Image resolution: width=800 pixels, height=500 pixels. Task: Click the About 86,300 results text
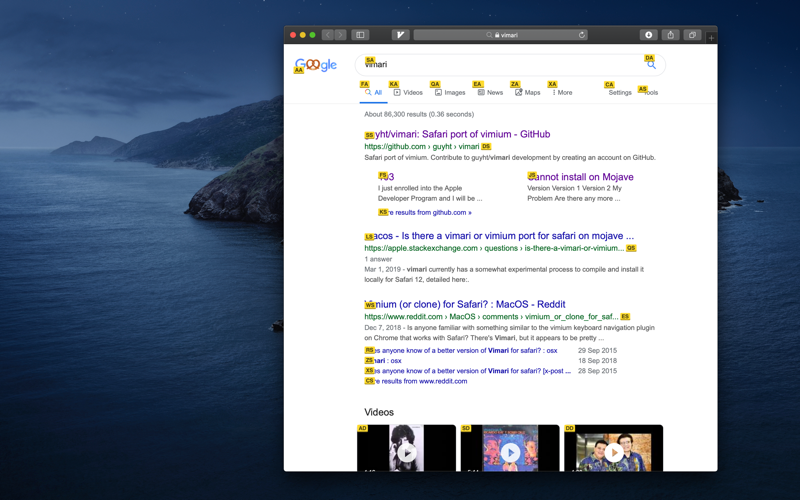[x=419, y=114]
